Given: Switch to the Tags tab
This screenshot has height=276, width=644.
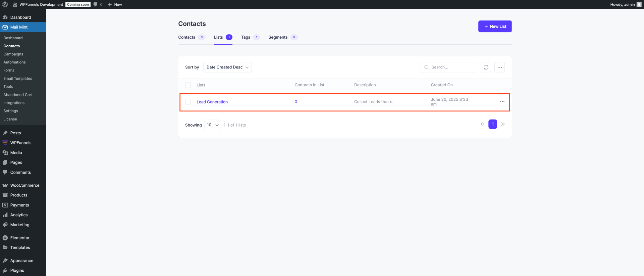Looking at the screenshot, I should point(250,37).
